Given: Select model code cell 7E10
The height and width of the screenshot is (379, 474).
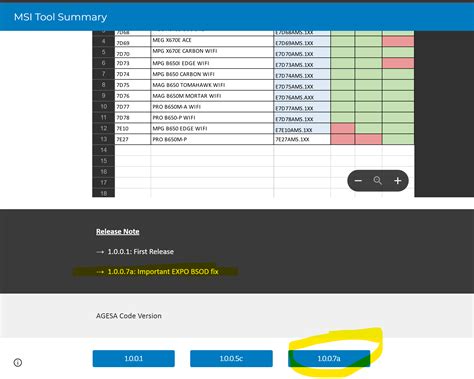Looking at the screenshot, I should 133,128.
